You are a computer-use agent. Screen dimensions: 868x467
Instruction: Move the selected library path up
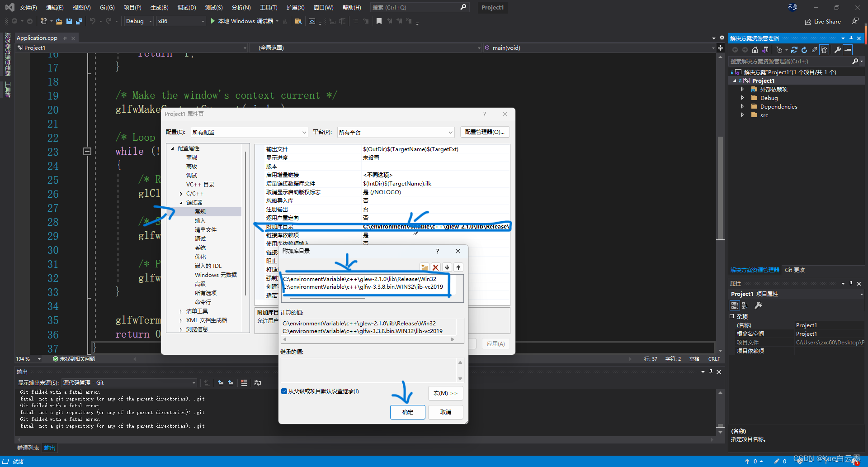tap(458, 267)
